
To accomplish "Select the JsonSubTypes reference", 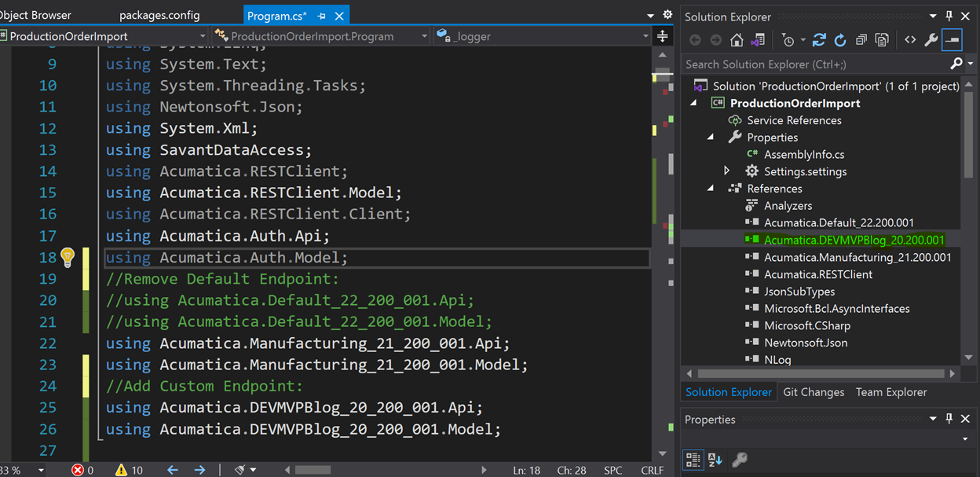I will coord(799,292).
